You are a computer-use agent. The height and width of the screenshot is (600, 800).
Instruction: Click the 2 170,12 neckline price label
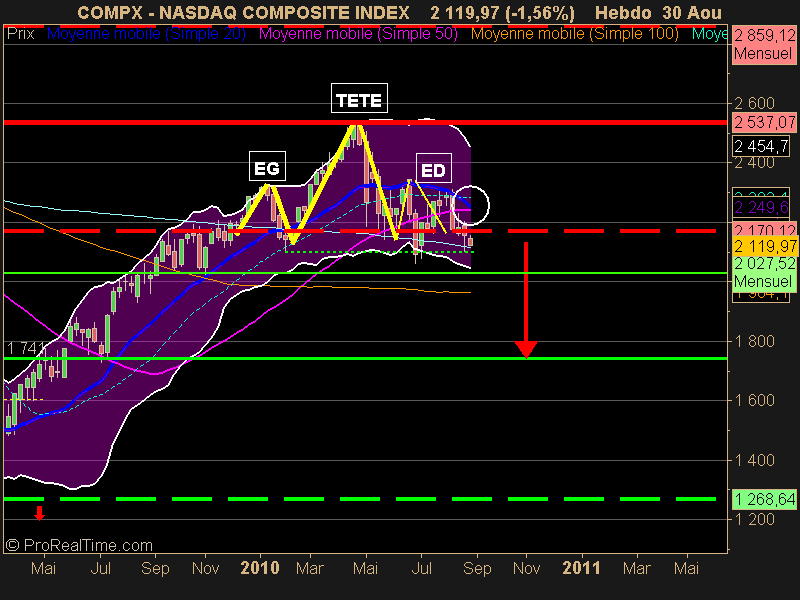pos(764,229)
